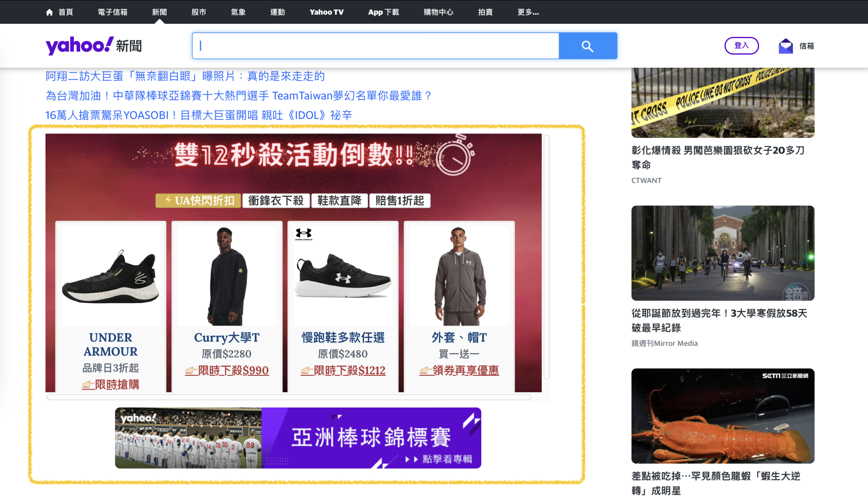Open the YOASOBI concert headline link
This screenshot has width=868, height=499.
[199, 115]
